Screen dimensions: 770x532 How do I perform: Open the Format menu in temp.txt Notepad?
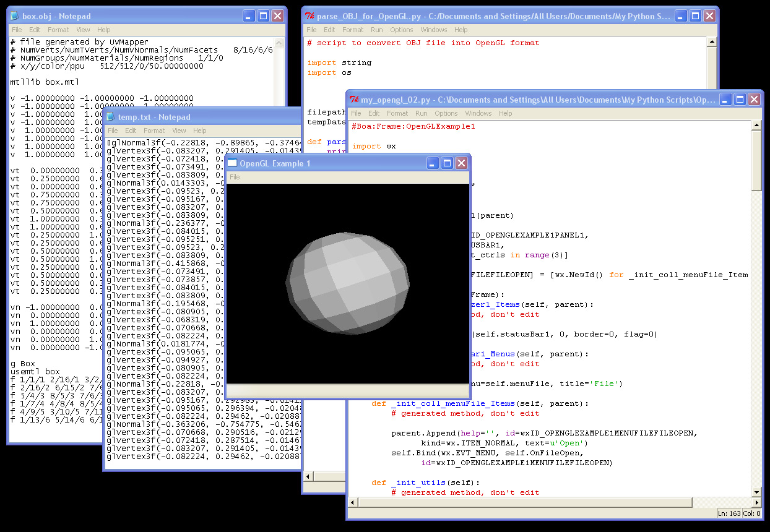(154, 131)
